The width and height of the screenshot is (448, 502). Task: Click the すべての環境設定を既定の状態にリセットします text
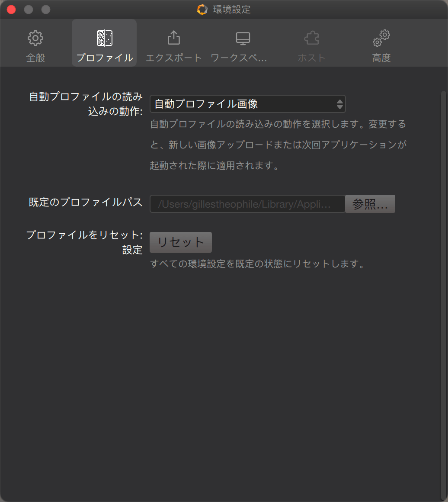tap(258, 264)
